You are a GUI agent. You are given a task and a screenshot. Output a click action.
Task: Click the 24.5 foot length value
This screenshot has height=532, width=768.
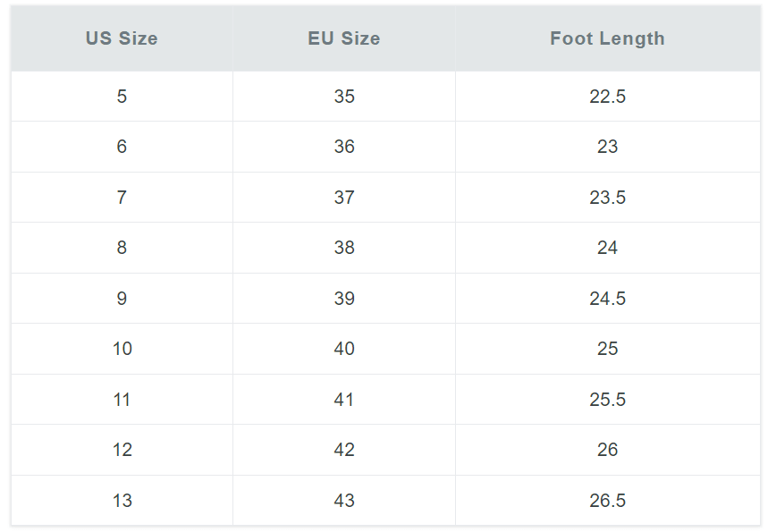pos(607,299)
